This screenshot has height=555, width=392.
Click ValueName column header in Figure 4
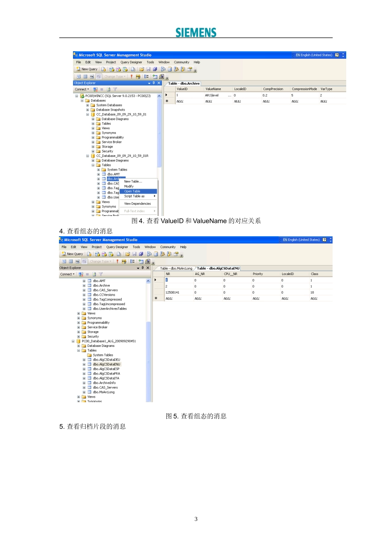click(x=218, y=89)
